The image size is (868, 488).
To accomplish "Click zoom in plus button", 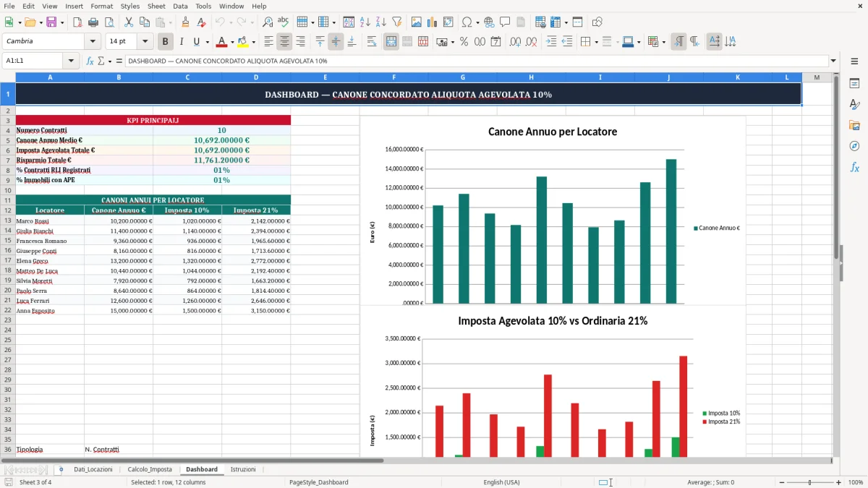I will [x=838, y=482].
